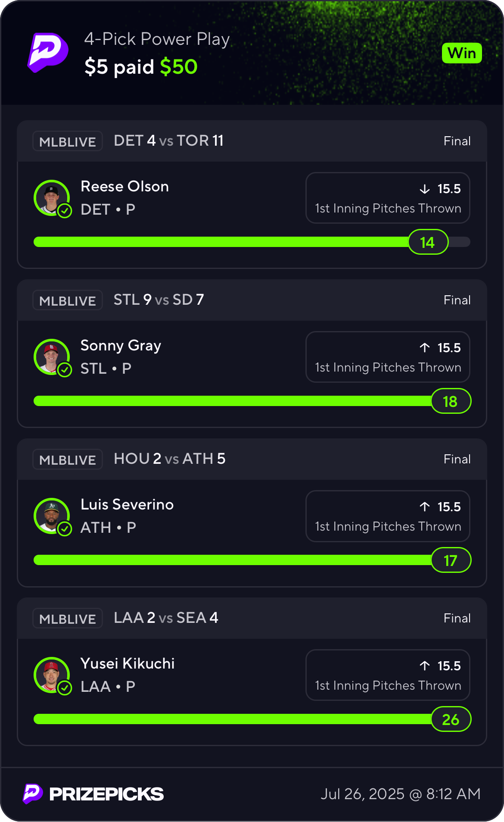The width and height of the screenshot is (504, 822).
Task: Click the up arrow beside Severino's 15.5
Action: point(425,506)
